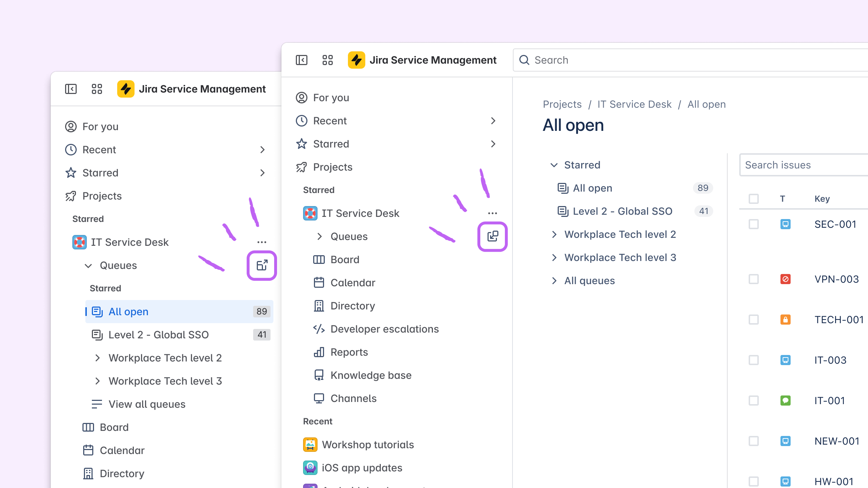Screen dimensions: 868x488
Task: Open the app switcher grid in front window
Action: (328, 60)
